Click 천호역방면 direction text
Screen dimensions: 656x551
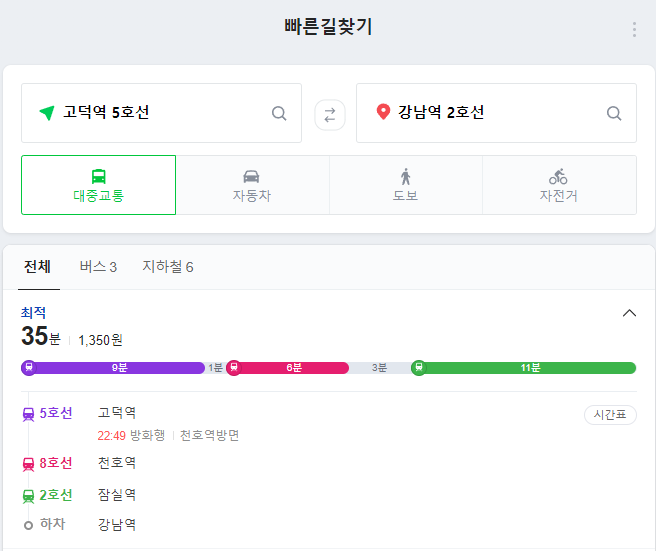pos(210,436)
